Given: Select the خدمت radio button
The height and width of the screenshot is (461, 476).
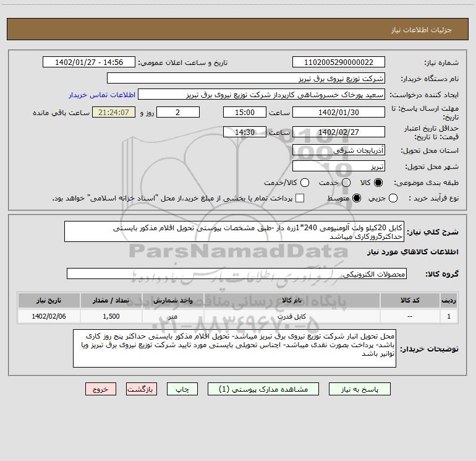Looking at the screenshot, I should point(346,183).
